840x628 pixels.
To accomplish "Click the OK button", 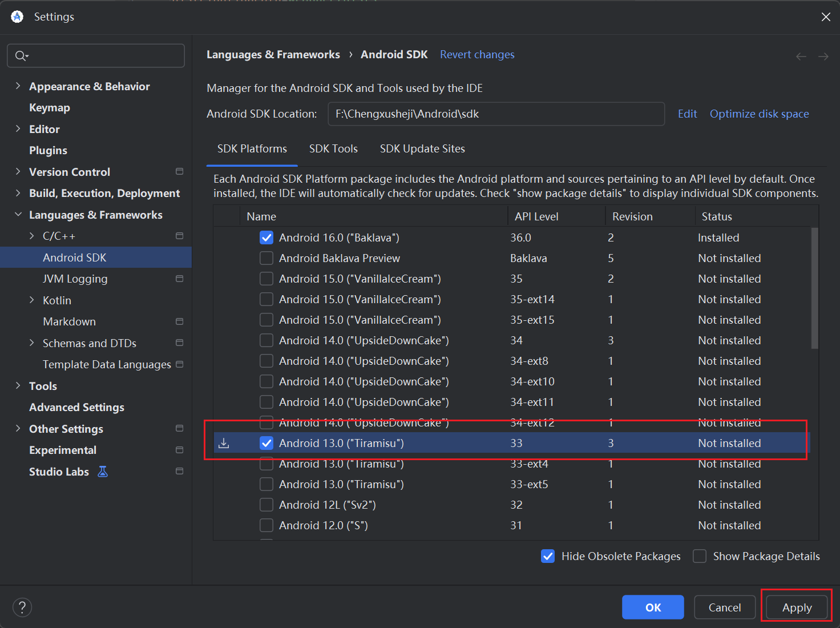I will (653, 607).
